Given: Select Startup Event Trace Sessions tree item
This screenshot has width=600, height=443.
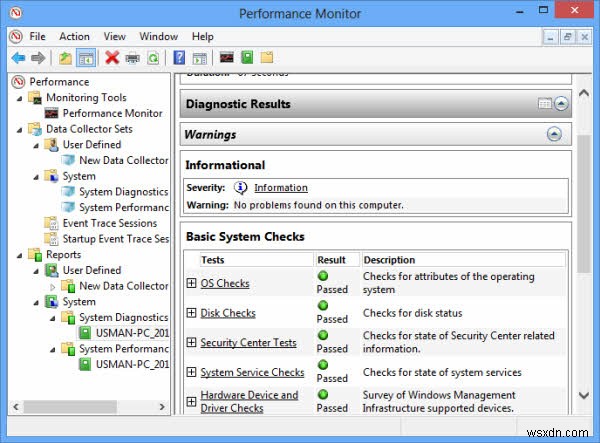Looking at the screenshot, I should point(116,238).
